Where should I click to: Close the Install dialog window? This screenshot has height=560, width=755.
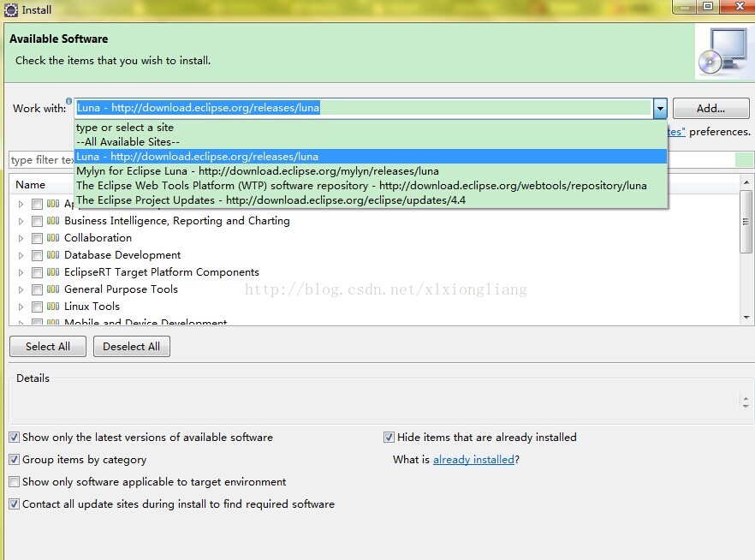(739, 6)
